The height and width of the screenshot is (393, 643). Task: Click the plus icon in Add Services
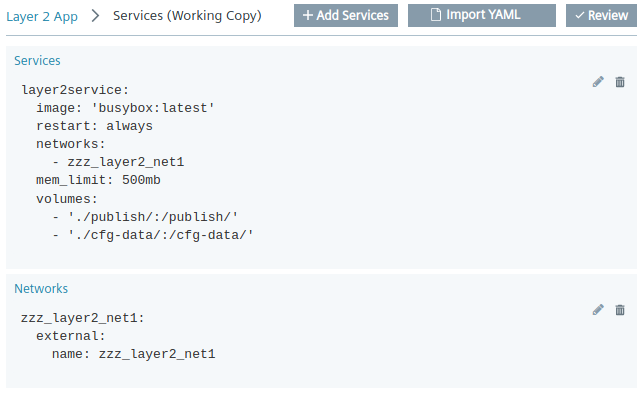(308, 16)
